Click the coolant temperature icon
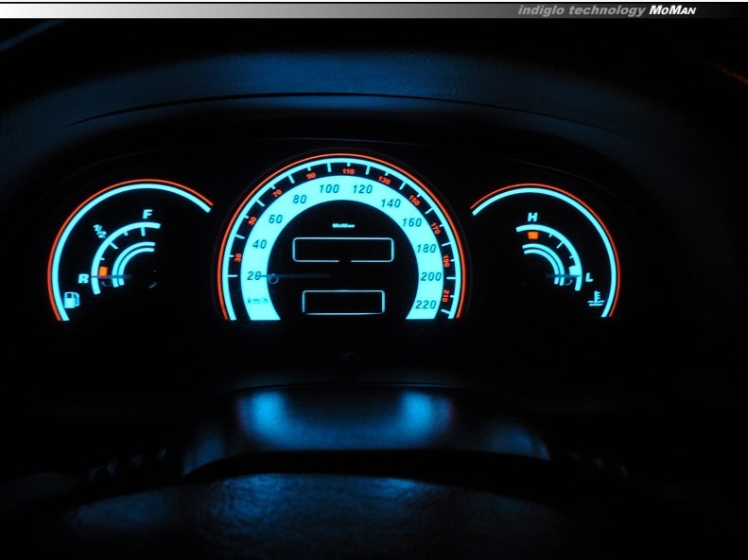 [x=596, y=302]
